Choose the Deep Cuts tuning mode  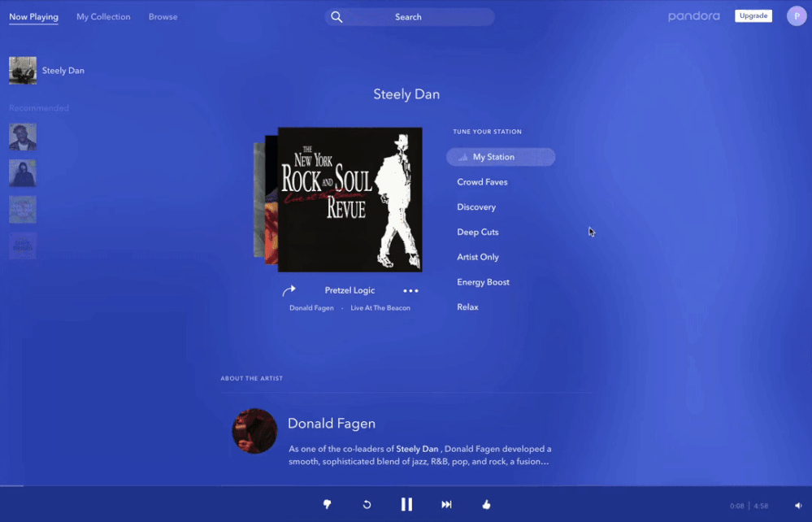click(x=478, y=233)
